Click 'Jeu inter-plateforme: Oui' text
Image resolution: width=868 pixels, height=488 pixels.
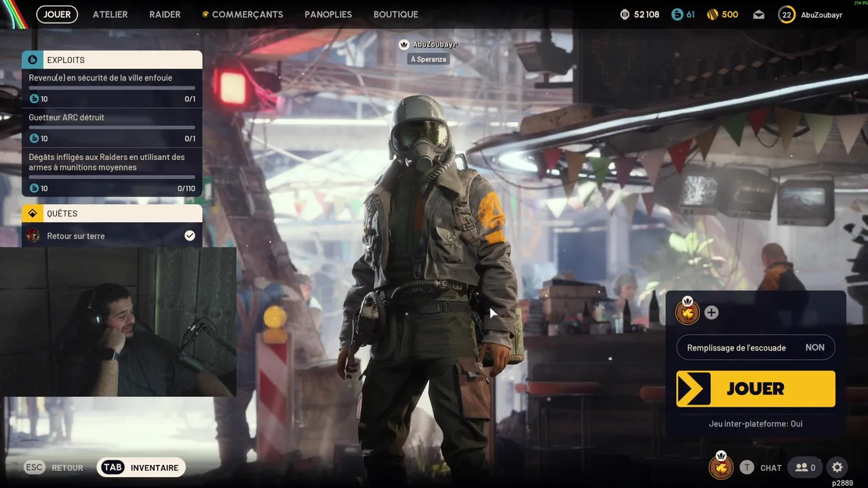coord(755,424)
